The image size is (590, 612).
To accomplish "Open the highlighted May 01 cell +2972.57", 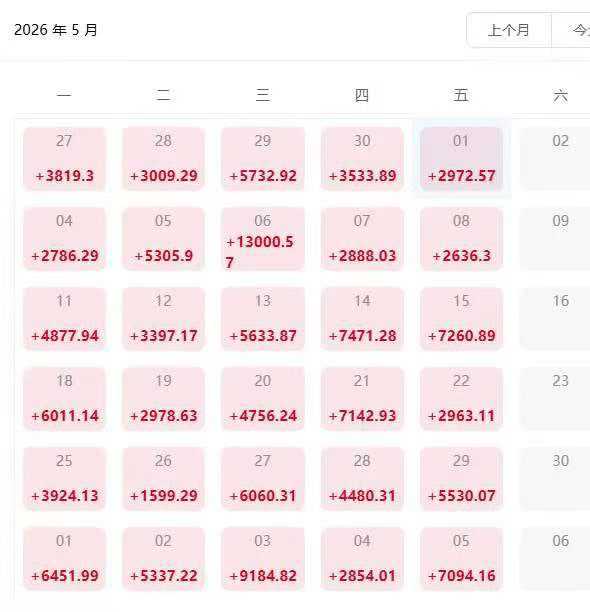I will [x=461, y=159].
